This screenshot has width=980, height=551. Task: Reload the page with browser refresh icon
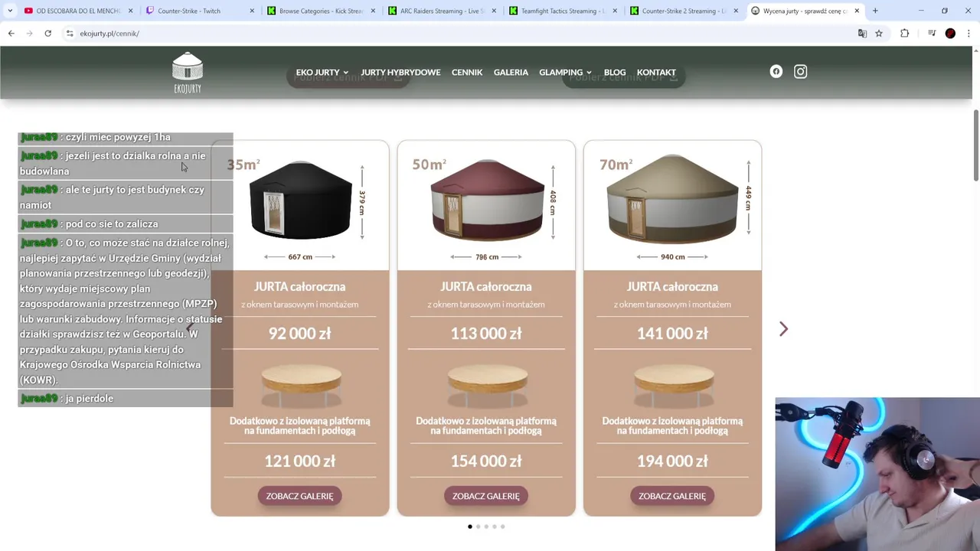coord(47,33)
